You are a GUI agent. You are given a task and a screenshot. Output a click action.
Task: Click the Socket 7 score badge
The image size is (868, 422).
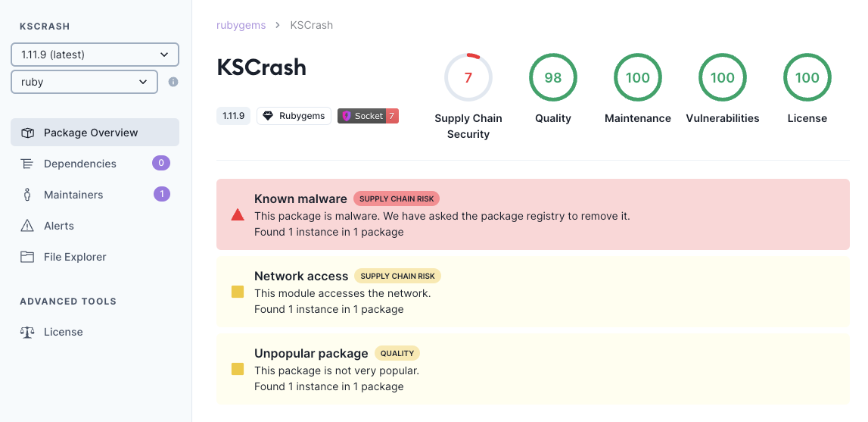pyautogui.click(x=368, y=116)
